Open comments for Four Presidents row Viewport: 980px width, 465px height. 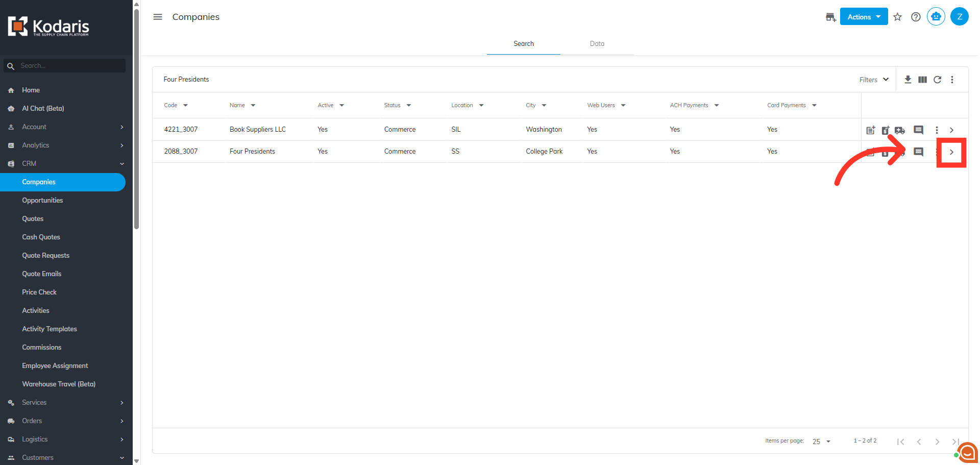918,152
